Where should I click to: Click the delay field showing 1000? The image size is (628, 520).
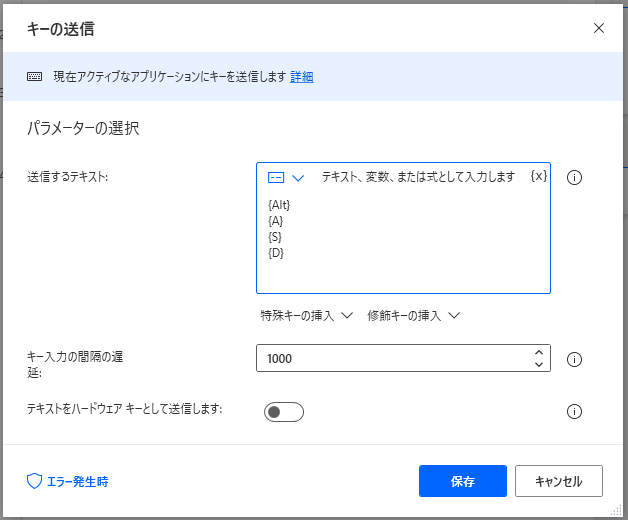point(390,358)
